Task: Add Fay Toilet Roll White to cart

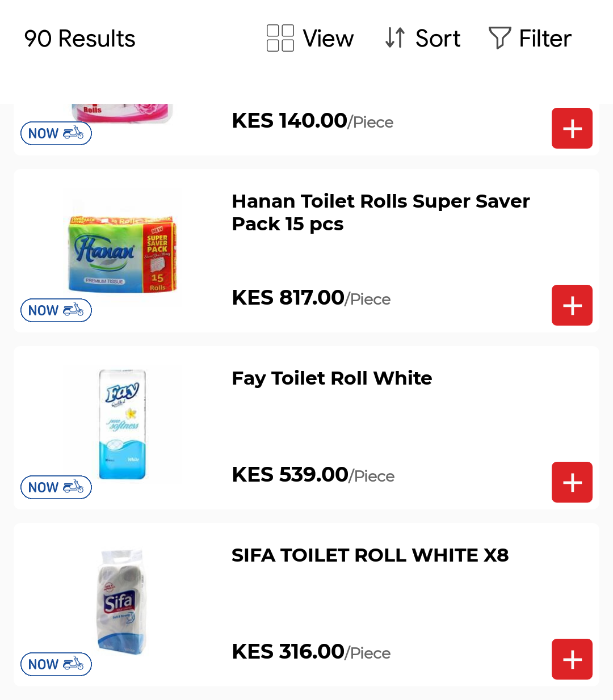Action: [x=572, y=482]
